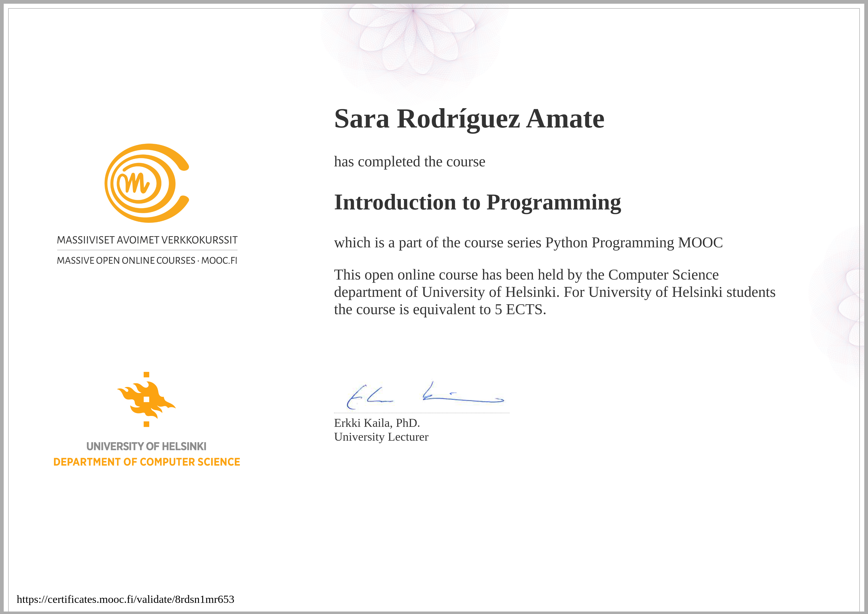
Task: Click the signer name Erkki Kaila, PhD.
Action: click(x=377, y=423)
